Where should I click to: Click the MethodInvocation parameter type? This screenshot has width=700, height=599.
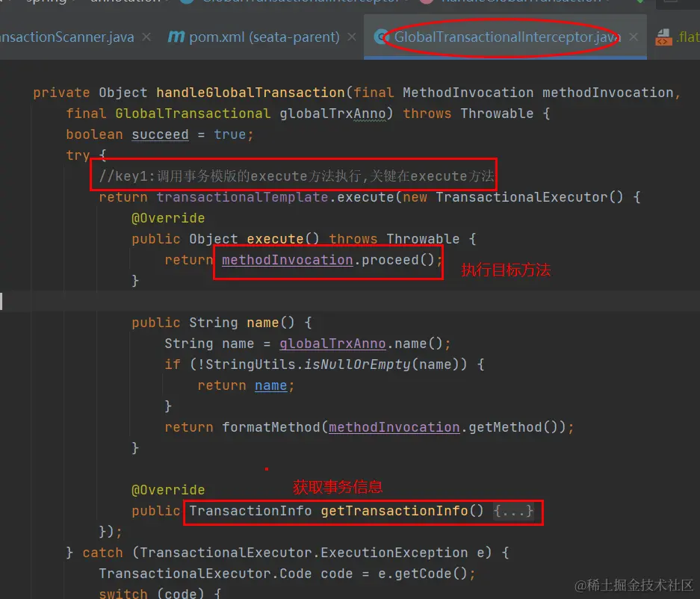point(468,93)
